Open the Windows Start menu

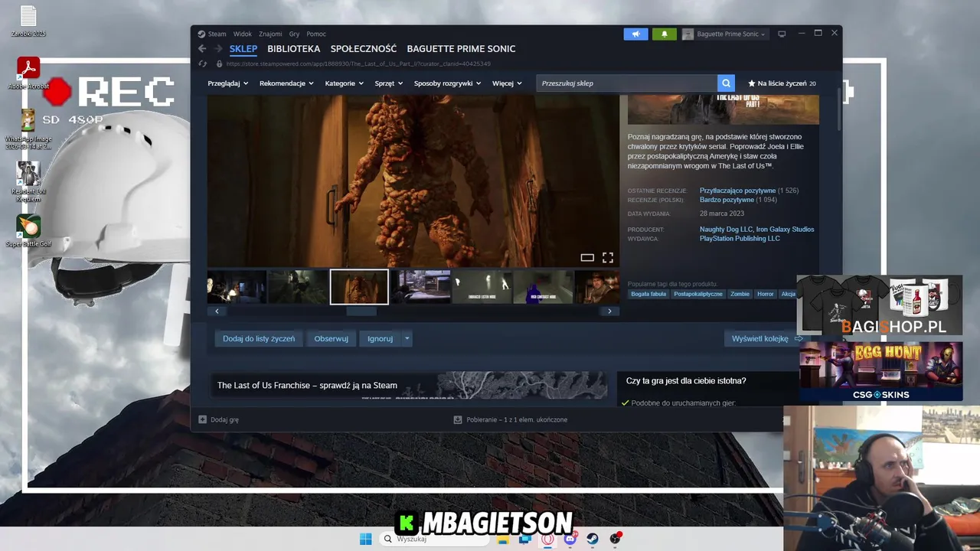(x=366, y=539)
